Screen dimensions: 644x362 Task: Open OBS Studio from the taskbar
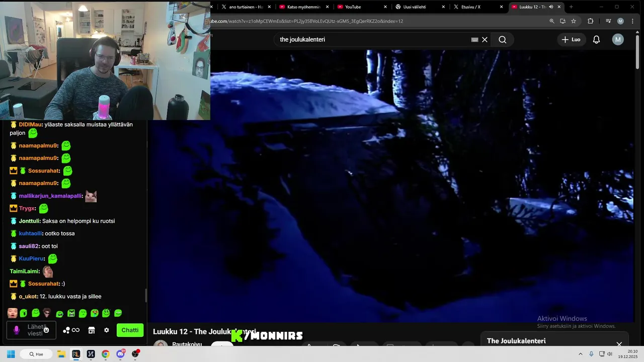tap(135, 354)
